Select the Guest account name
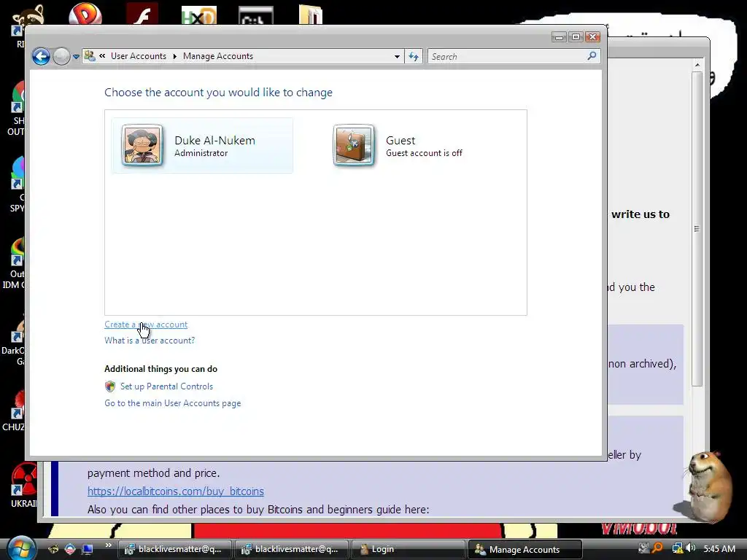The height and width of the screenshot is (560, 747). click(400, 141)
